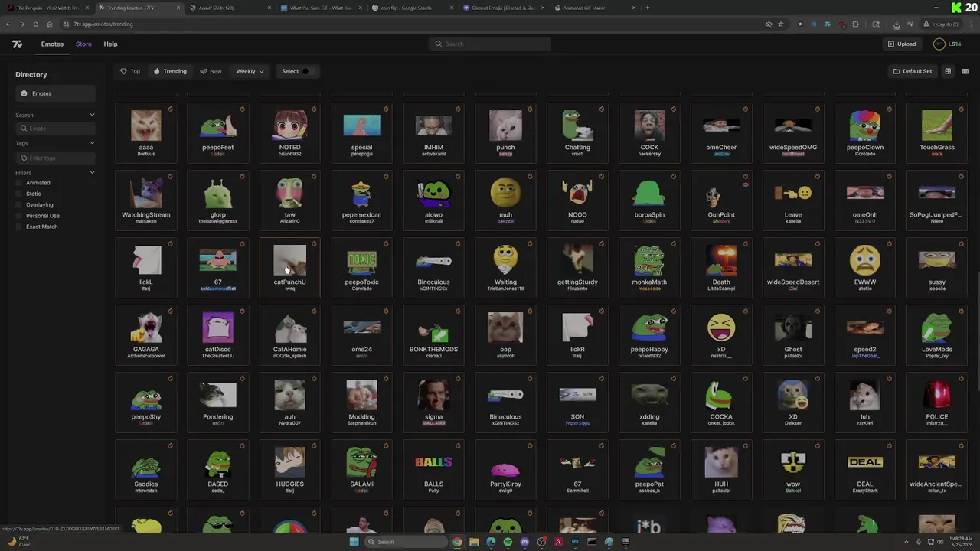The width and height of the screenshot is (980, 551).
Task: Collapse the Tags section chevron
Action: [92, 143]
